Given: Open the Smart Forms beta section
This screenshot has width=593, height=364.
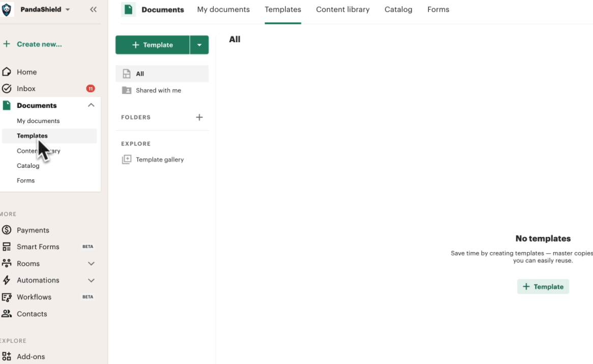Looking at the screenshot, I should (x=37, y=247).
